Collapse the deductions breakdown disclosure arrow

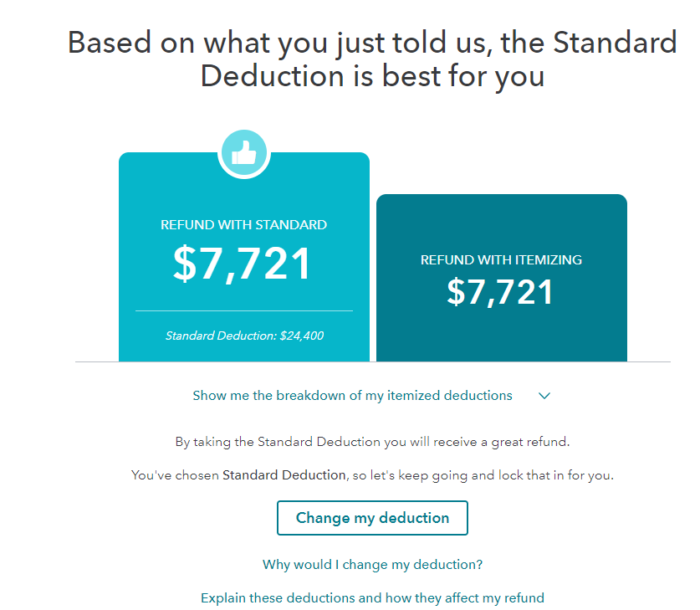[544, 395]
